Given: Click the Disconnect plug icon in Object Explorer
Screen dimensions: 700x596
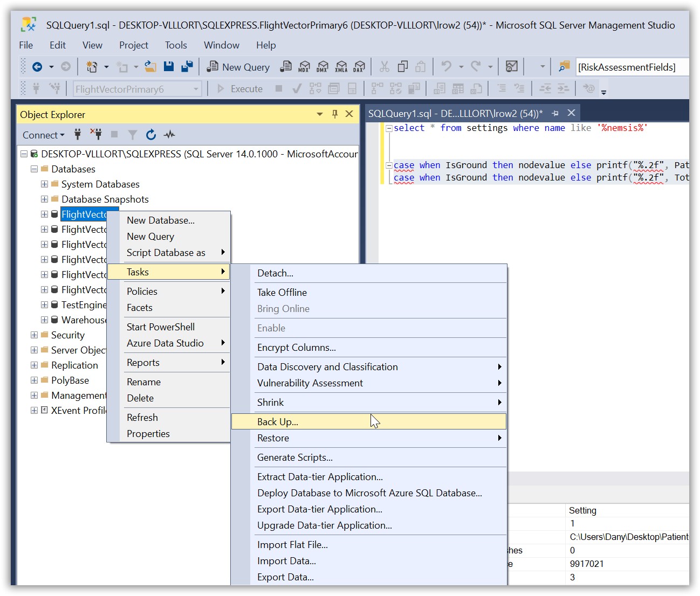Looking at the screenshot, I should coord(97,134).
